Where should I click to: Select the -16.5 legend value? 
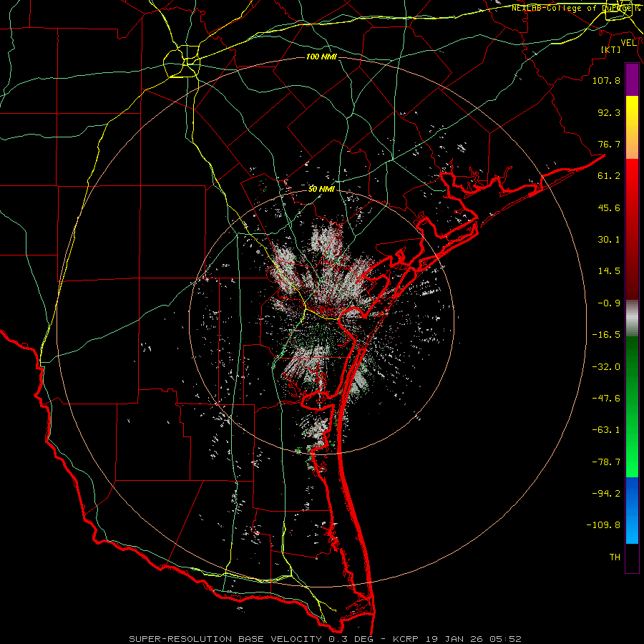[x=606, y=335]
